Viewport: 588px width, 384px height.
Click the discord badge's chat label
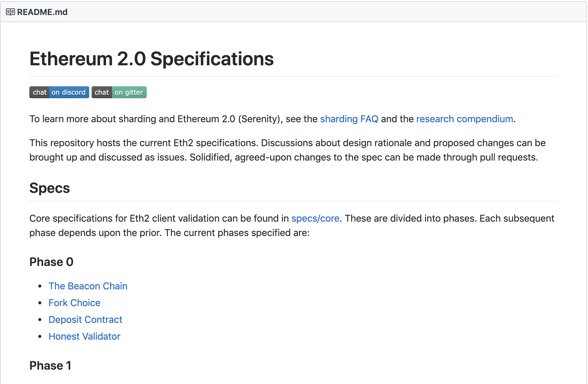pos(40,92)
